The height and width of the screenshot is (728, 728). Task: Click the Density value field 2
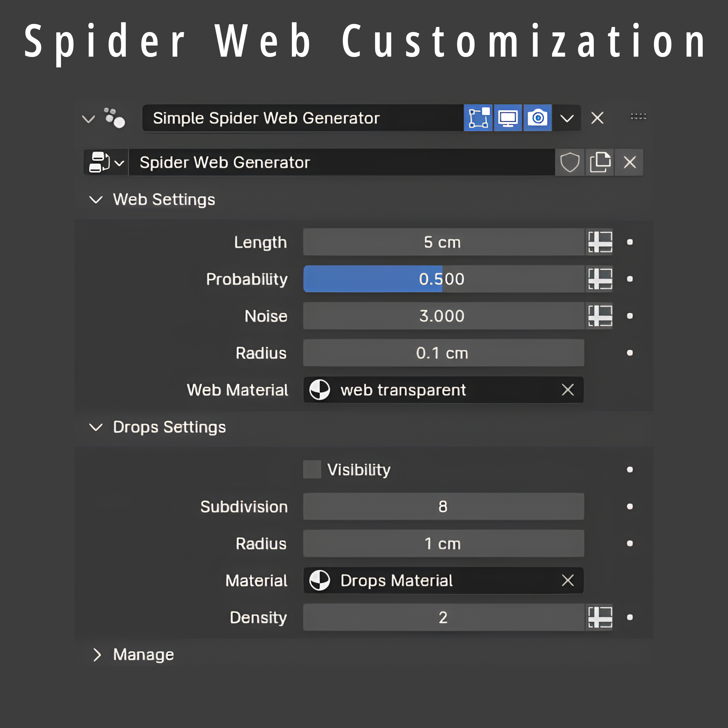444,617
